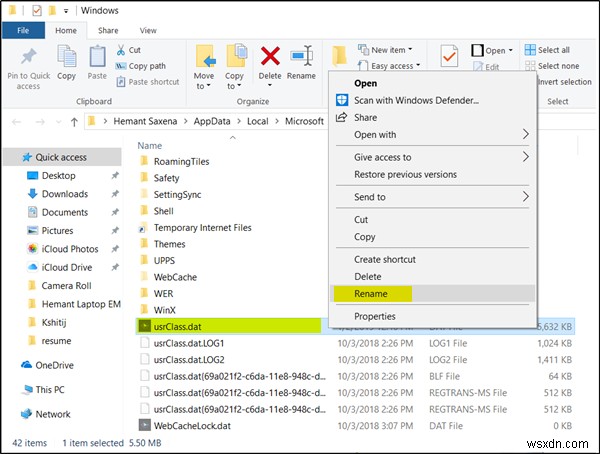Viewport: 600px width, 454px height.
Task: Click the Paste clipboard icon
Action: click(97, 56)
